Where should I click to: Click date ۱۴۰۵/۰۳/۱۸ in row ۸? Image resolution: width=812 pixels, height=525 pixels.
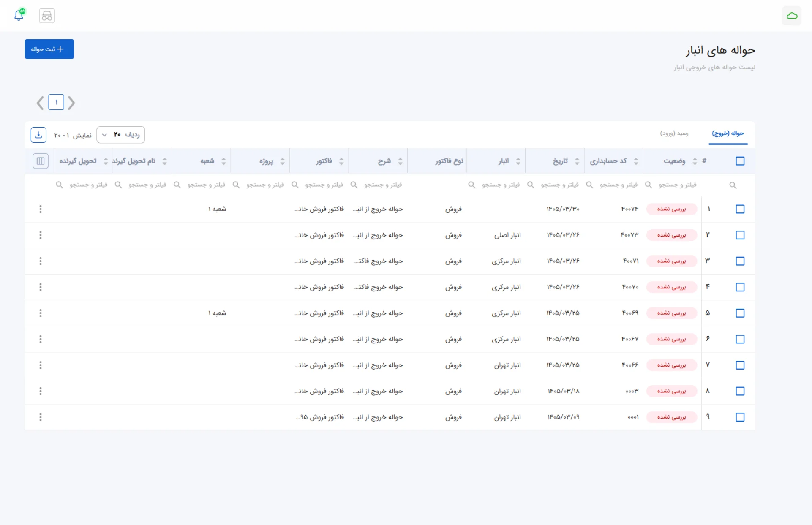[x=564, y=391]
